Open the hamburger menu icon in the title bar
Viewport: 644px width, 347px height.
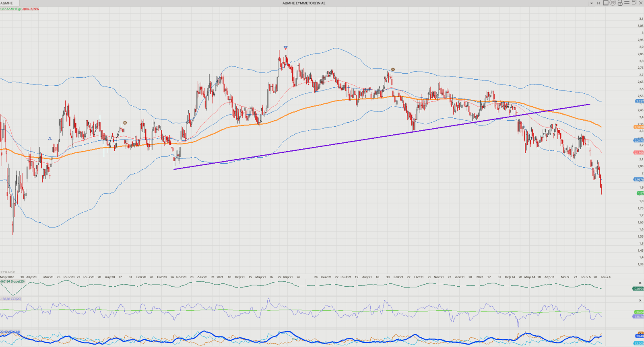627,3
